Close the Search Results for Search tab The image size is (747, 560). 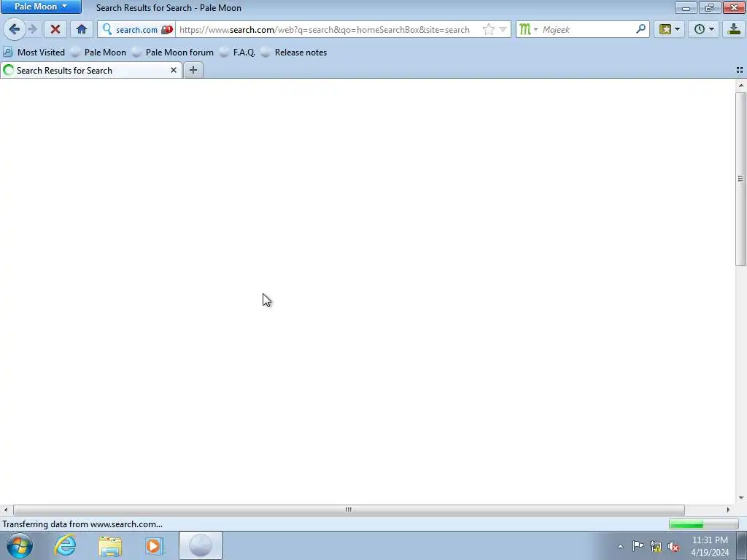click(x=174, y=70)
